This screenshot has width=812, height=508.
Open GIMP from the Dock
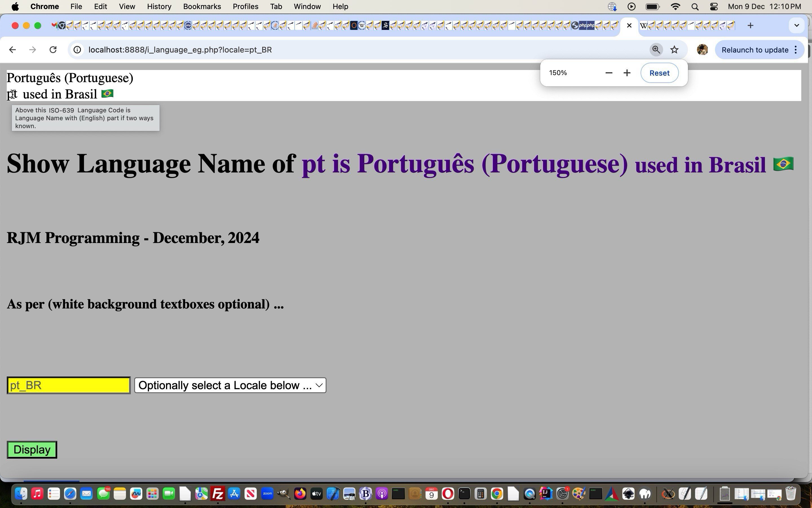click(284, 494)
